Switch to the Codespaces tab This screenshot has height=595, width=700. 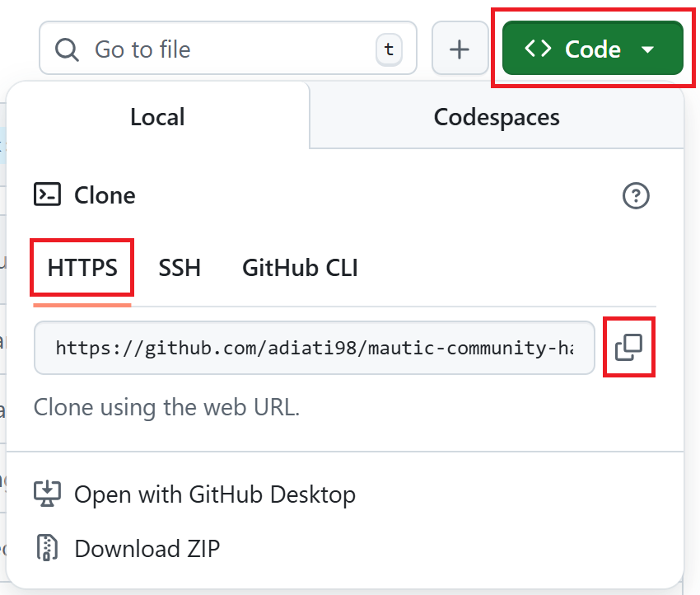pos(497,117)
